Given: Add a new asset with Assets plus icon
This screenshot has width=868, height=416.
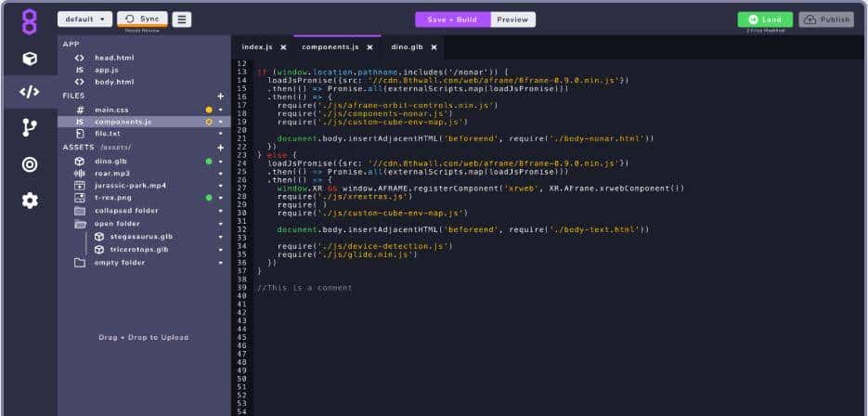Looking at the screenshot, I should (x=220, y=148).
